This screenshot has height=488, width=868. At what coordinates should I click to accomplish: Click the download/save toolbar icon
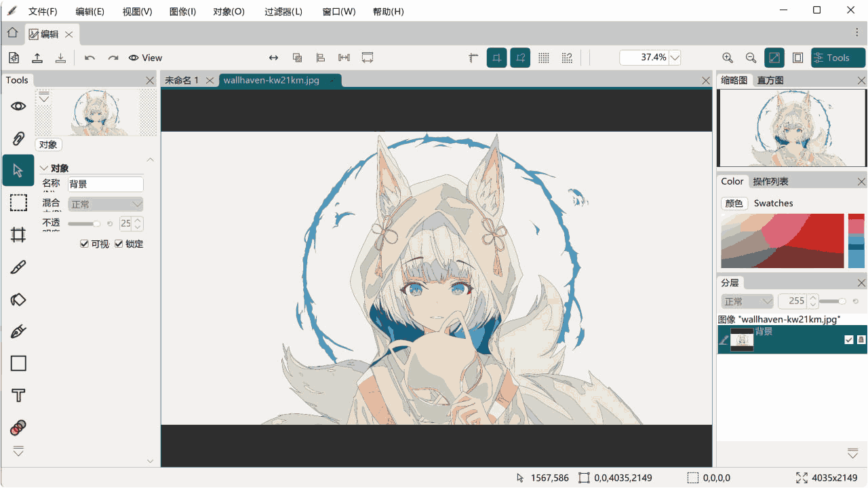coord(60,58)
